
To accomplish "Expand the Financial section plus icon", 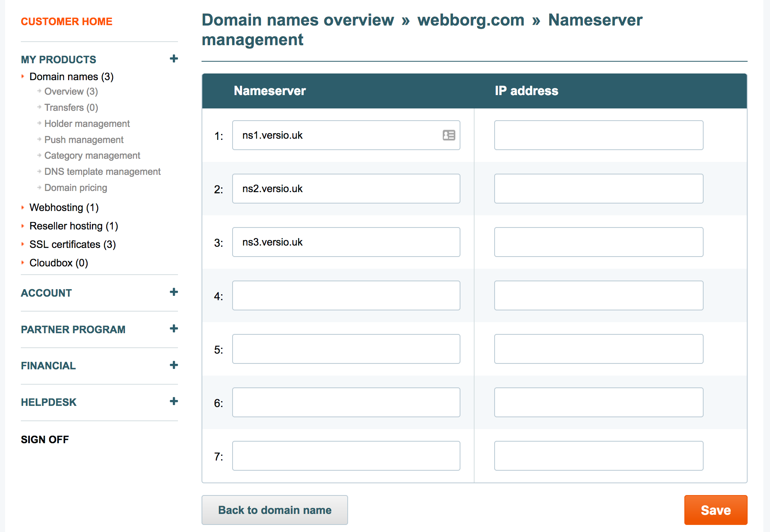I will coord(174,365).
